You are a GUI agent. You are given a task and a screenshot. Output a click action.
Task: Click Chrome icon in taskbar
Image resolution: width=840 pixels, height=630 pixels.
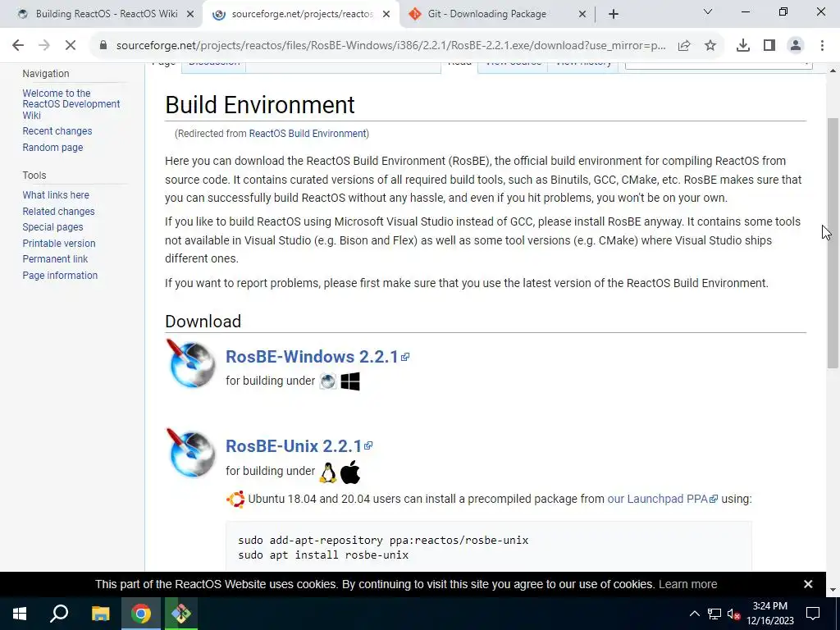point(141,614)
